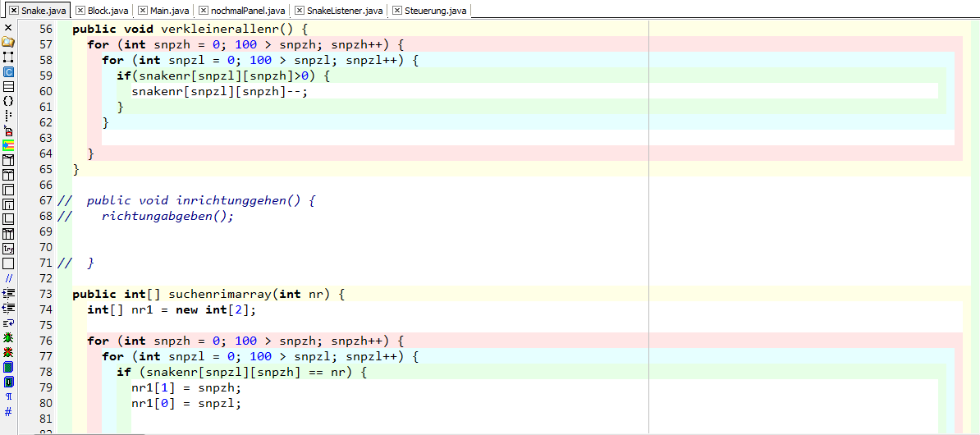980x435 pixels.
Task: Click the green box icon containing zero
Action: (8, 382)
